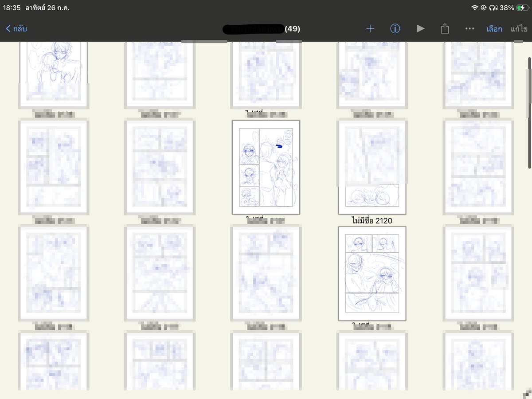Add a new note with the plus icon
This screenshot has width=532, height=399.
coord(370,29)
